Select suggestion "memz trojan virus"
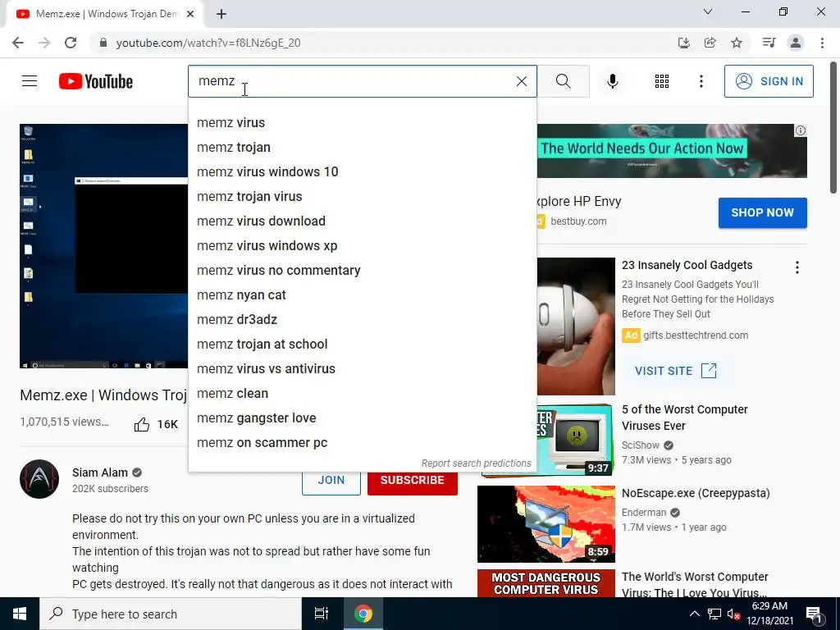This screenshot has height=630, width=840. (x=362, y=197)
